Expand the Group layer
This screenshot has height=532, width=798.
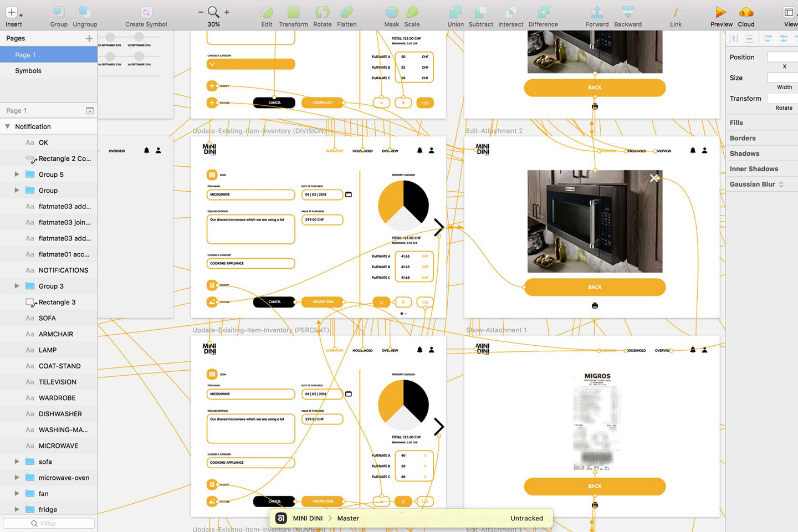click(17, 190)
